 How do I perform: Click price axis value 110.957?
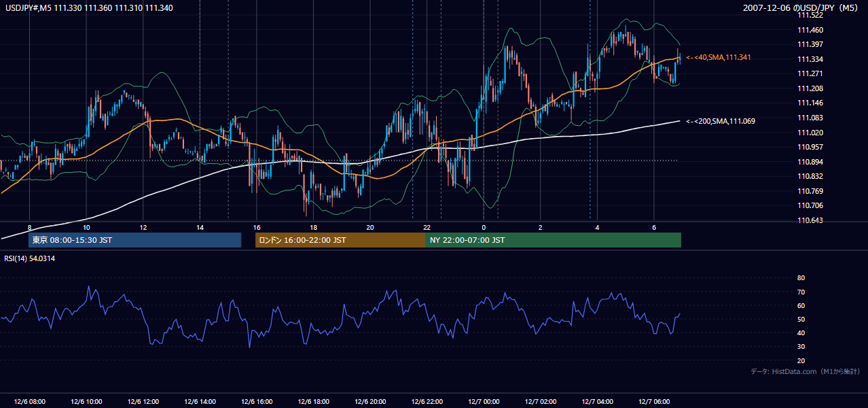tap(809, 147)
